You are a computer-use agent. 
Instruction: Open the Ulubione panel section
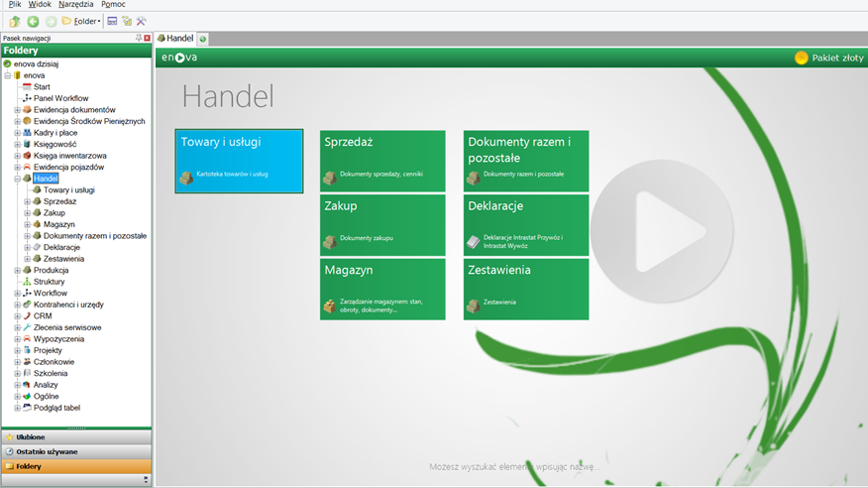tap(76, 437)
